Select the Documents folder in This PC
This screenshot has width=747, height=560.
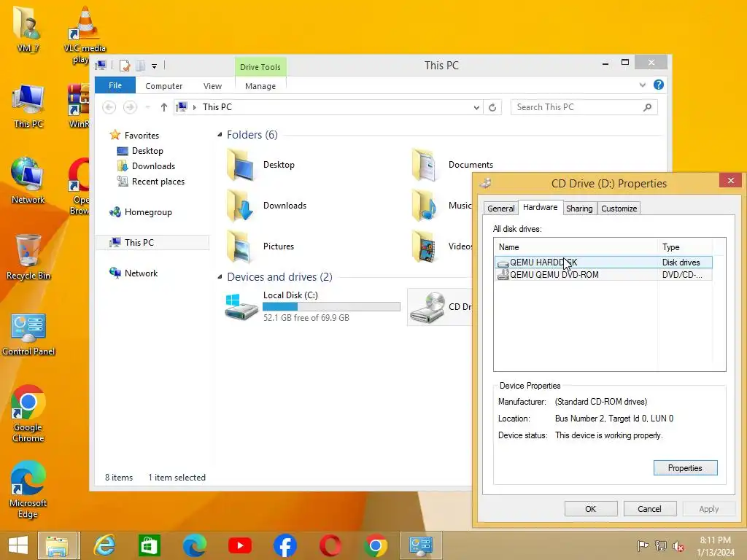coord(452,165)
